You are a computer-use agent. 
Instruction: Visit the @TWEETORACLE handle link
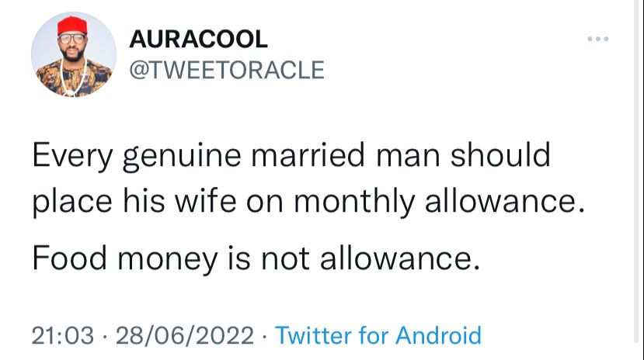227,70
